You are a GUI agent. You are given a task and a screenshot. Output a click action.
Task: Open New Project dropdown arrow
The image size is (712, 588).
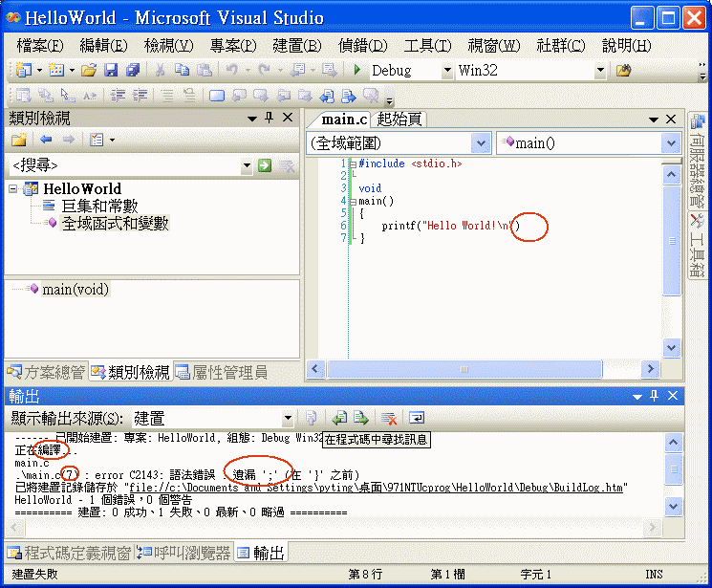point(39,70)
